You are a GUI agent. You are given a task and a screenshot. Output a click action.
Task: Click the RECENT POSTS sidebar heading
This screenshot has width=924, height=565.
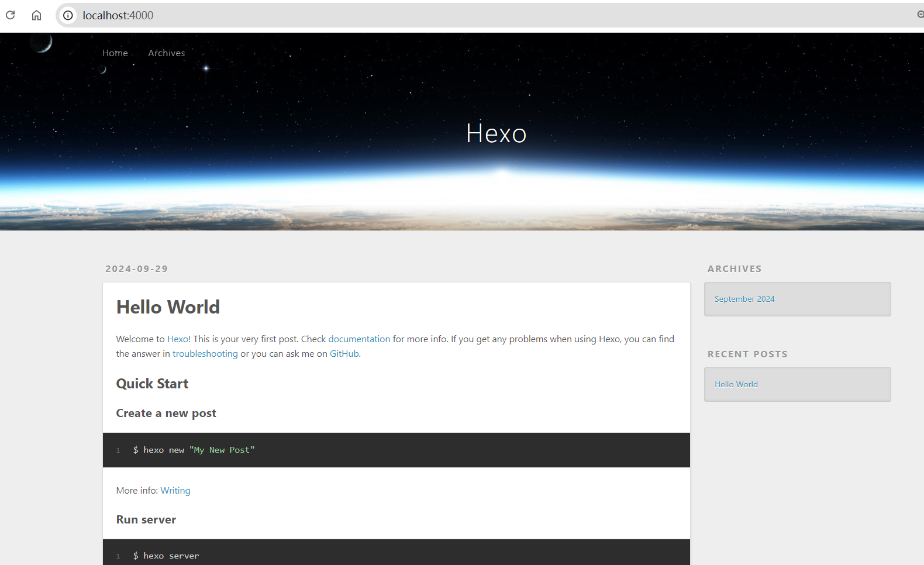747,354
